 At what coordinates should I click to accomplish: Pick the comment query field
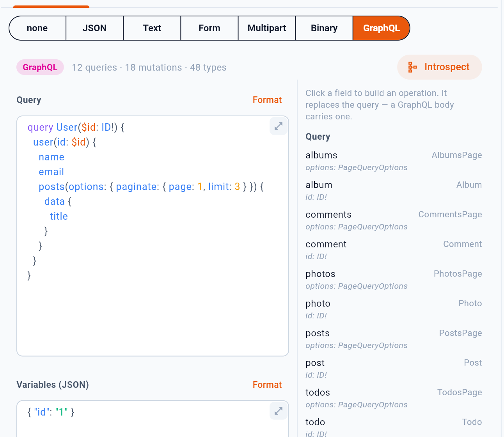[x=394, y=250]
